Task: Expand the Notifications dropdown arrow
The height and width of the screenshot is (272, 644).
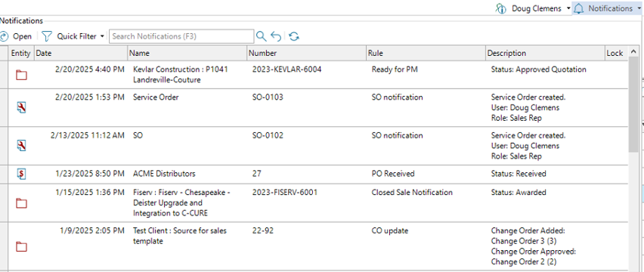Action: (x=639, y=8)
